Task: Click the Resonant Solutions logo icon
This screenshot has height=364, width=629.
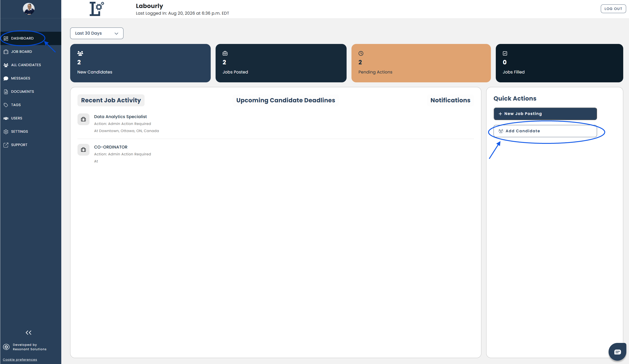Action: (6, 347)
